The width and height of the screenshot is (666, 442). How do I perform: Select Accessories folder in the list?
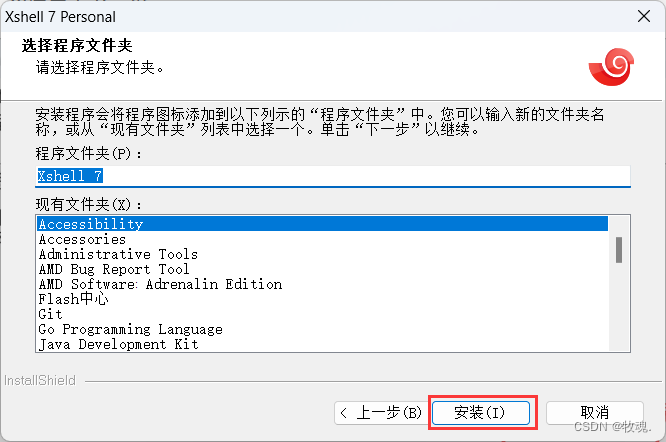[323, 239]
